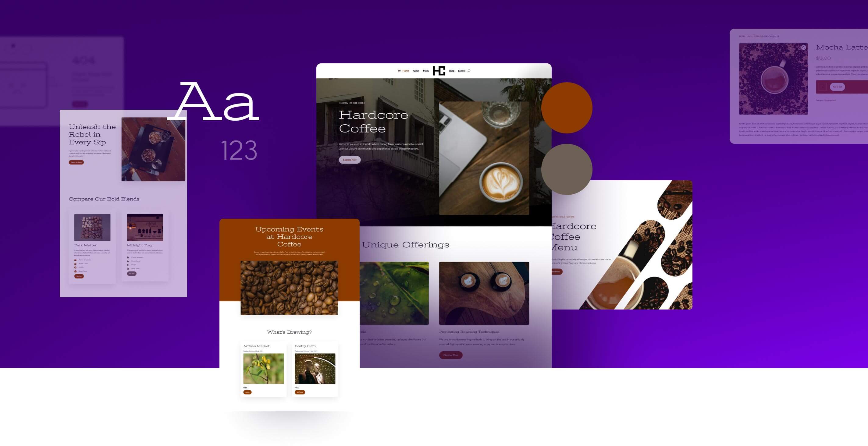Screen dimensions: 868x446
Task: Select the Shop navigation icon
Action: [451, 71]
